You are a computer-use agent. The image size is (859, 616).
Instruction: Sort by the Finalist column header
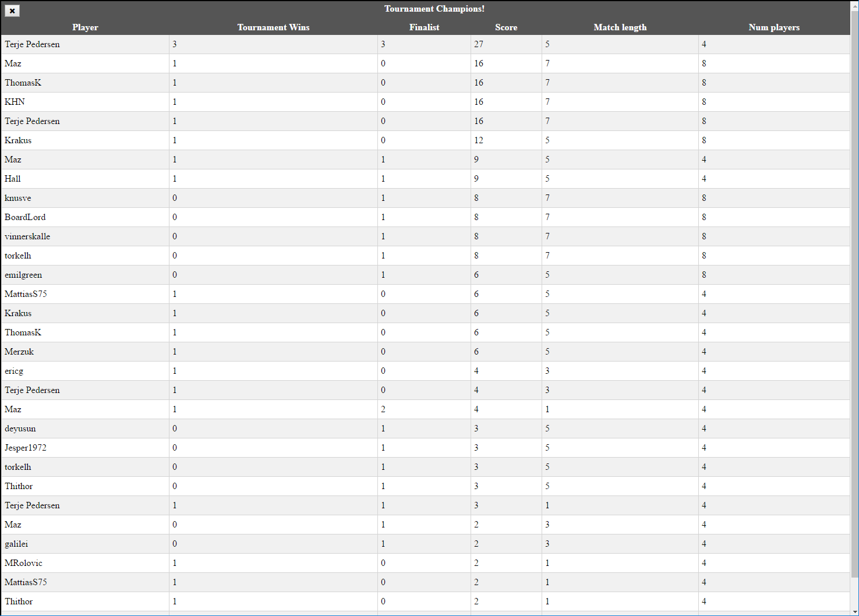(424, 27)
